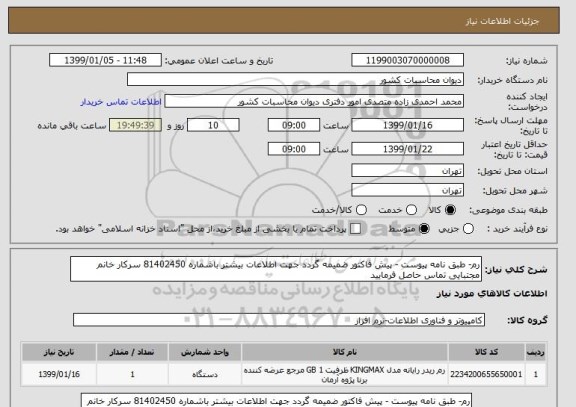Click the label طبقه بندی موضوعی
576x407 pixels.
point(508,210)
